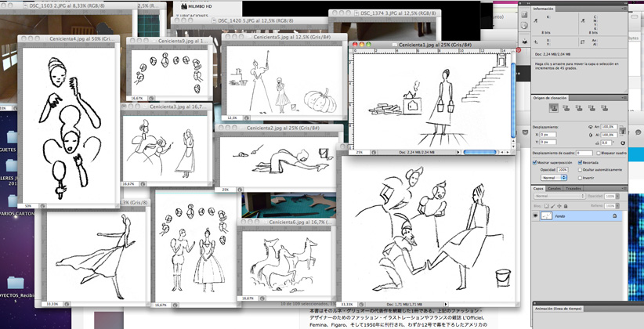Image resolution: width=644 pixels, height=329 pixels.
Task: Click the first eyedropper icon in Información
Action: coord(536,20)
